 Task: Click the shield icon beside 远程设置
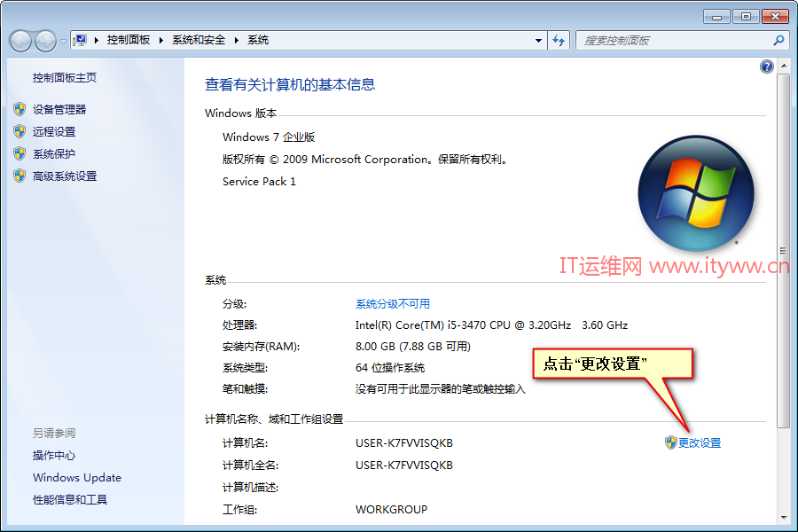[x=20, y=131]
